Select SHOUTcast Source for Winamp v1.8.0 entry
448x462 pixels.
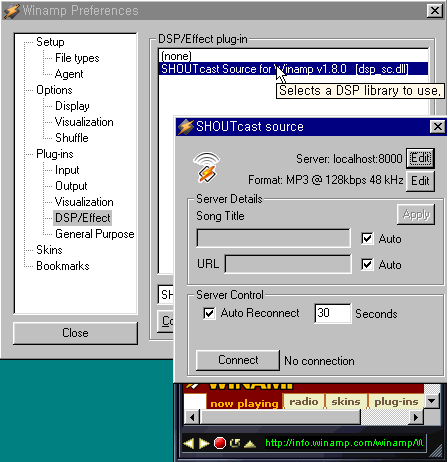[x=293, y=69]
